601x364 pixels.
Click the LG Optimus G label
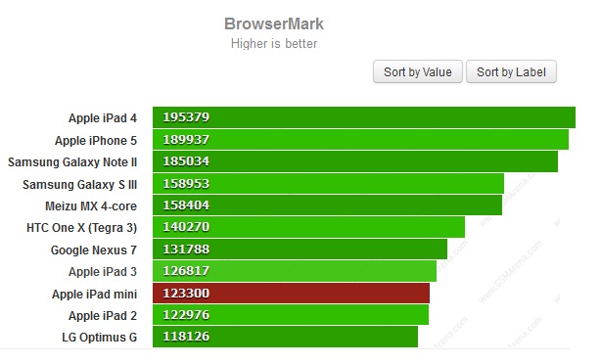(x=99, y=338)
